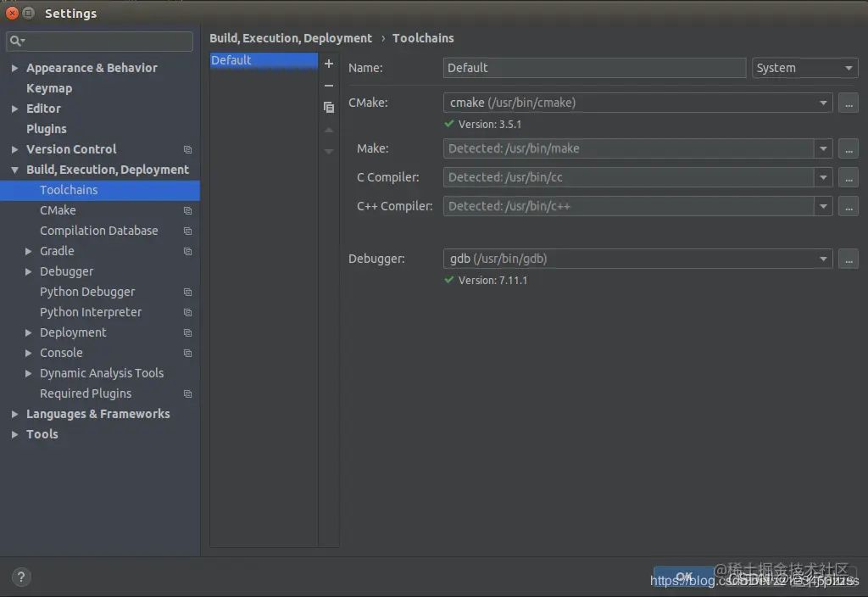Open the CMake path dropdown
The height and width of the screenshot is (597, 868).
point(823,103)
